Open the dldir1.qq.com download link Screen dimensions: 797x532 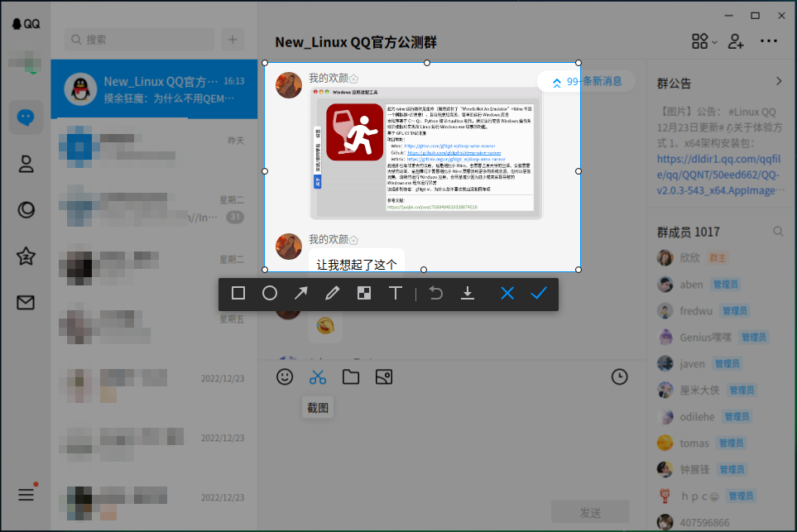coord(718,175)
